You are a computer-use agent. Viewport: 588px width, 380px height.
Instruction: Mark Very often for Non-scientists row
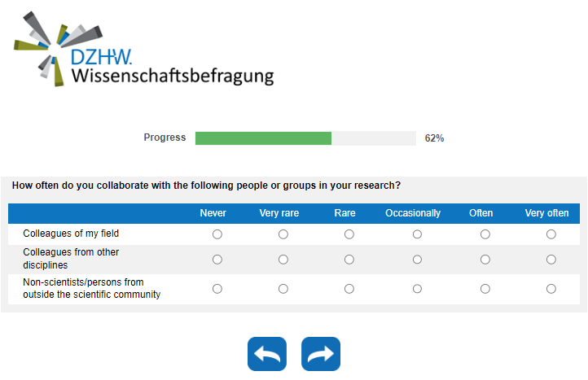click(x=551, y=289)
